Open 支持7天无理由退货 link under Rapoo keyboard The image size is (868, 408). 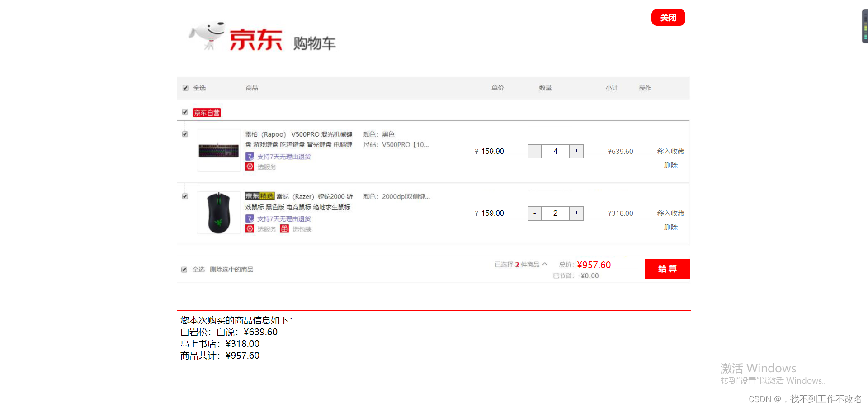click(284, 157)
